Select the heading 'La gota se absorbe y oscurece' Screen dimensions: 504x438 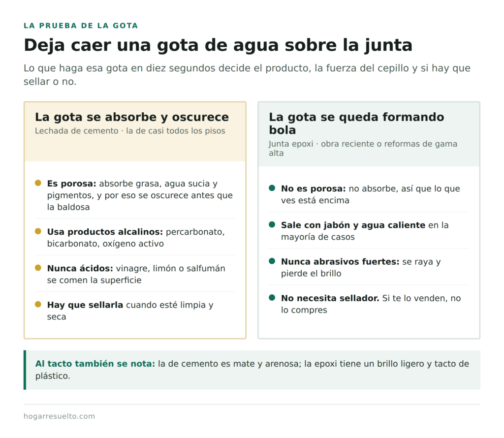pyautogui.click(x=132, y=117)
